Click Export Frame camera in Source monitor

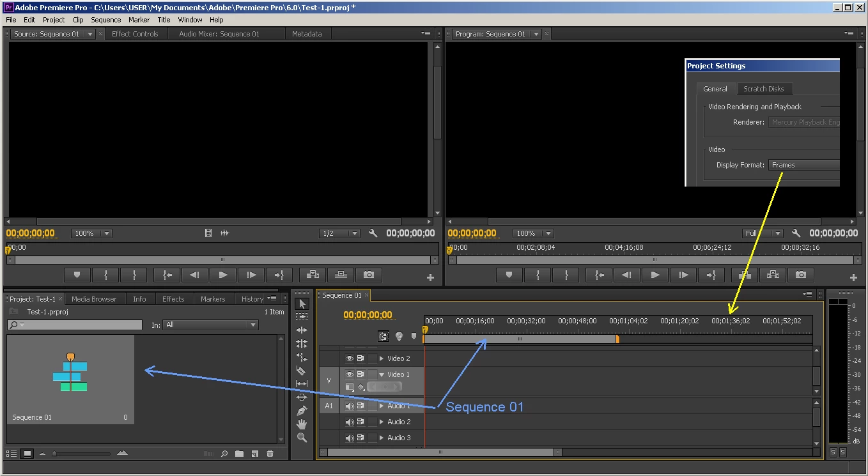369,275
